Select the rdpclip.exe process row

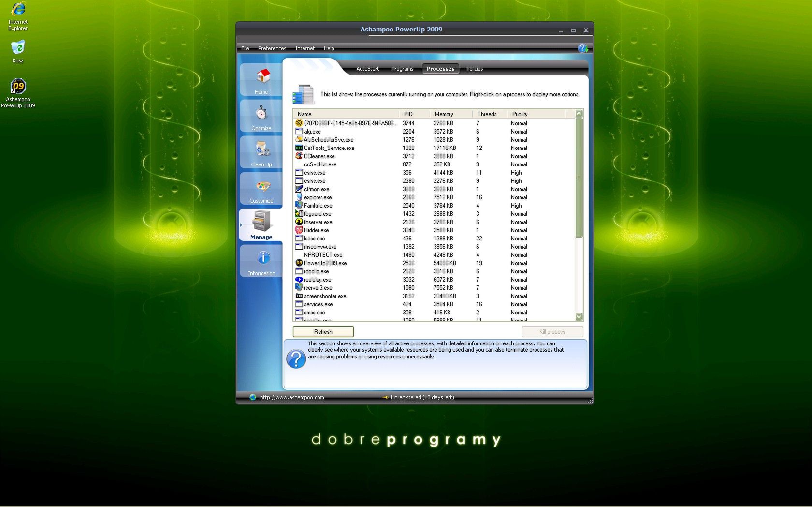tap(434, 271)
